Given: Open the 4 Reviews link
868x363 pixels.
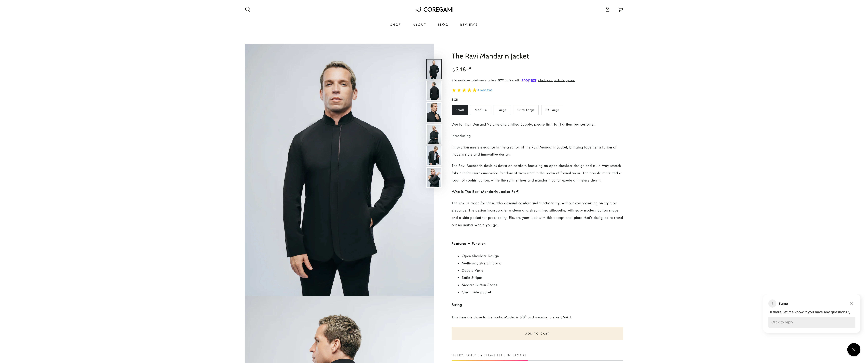Looking at the screenshot, I should pos(485,90).
